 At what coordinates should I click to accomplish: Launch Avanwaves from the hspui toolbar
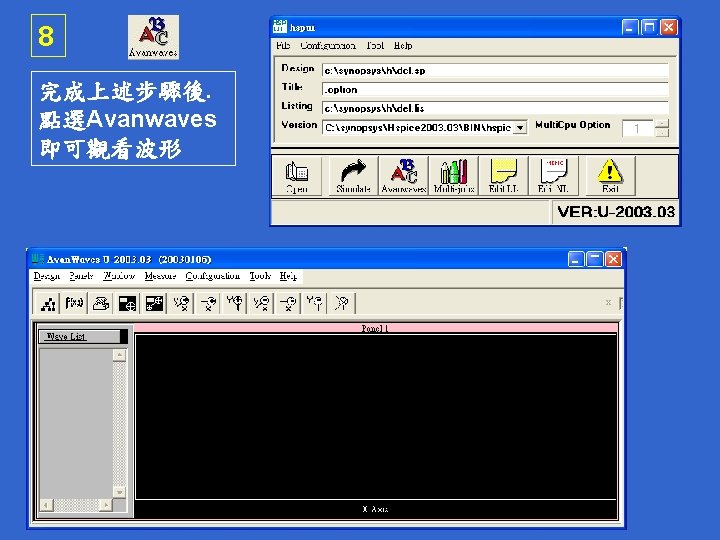404,176
